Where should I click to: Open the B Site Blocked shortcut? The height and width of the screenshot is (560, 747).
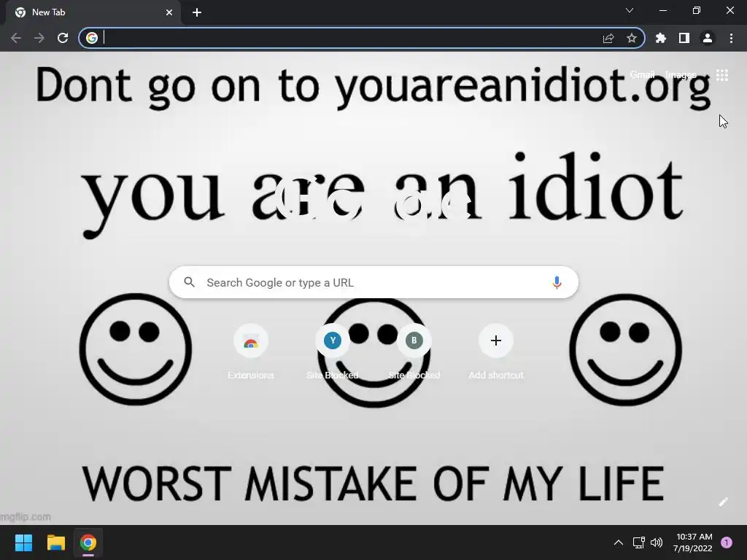(x=414, y=351)
